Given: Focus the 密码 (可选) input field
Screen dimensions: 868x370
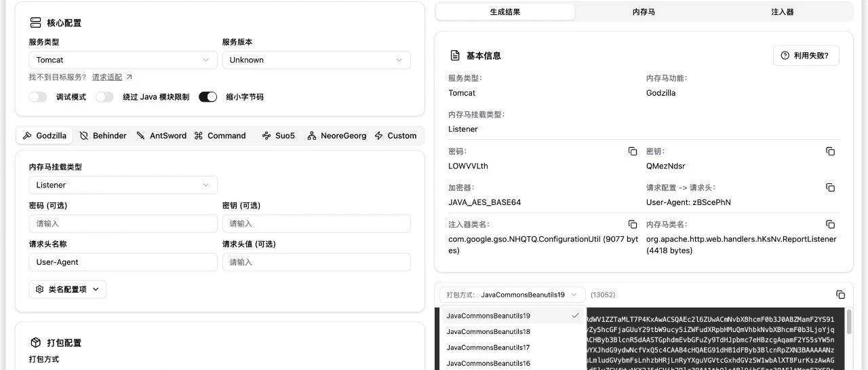Looking at the screenshot, I should (123, 223).
